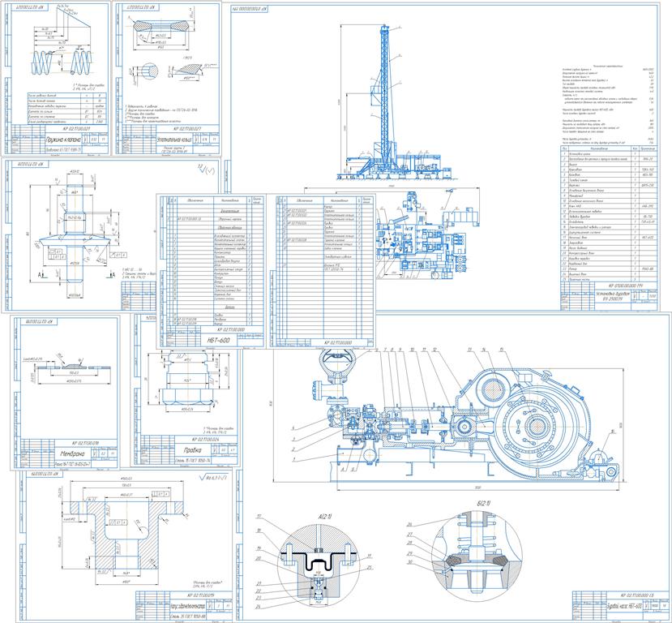Open the second specification page KP 02.11.00.000
Image resolution: width=672 pixels, height=623 pixels.
[x=323, y=271]
